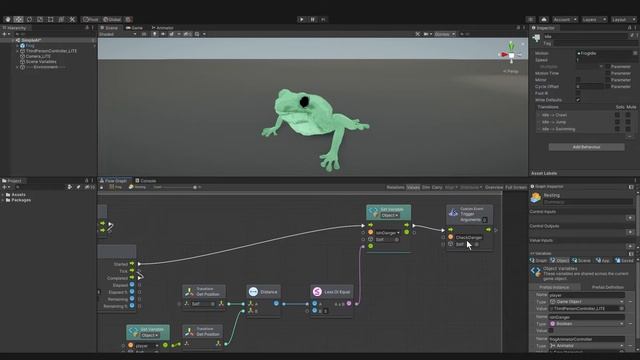640x360 pixels.
Task: Select the custom editor tools icon
Action: point(72,19)
